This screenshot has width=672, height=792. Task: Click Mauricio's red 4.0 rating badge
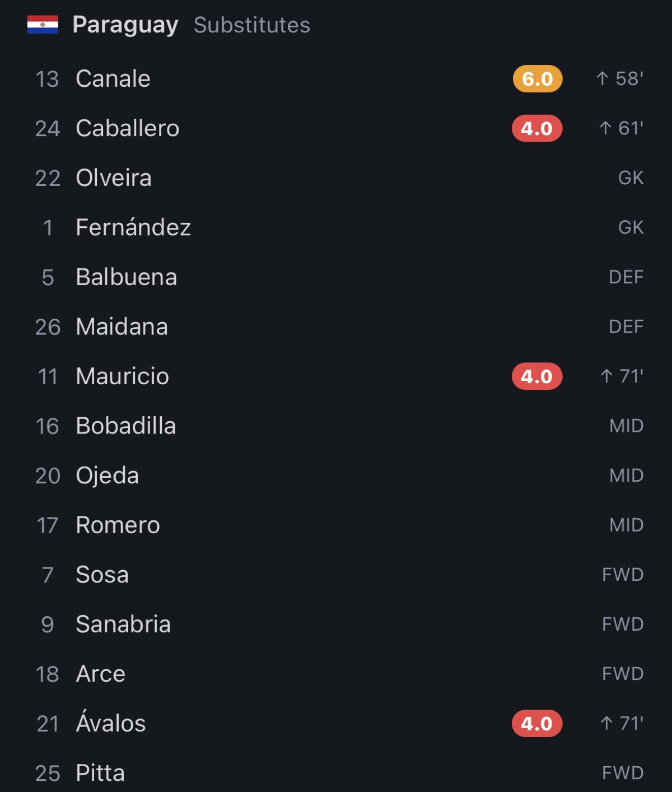pos(537,376)
